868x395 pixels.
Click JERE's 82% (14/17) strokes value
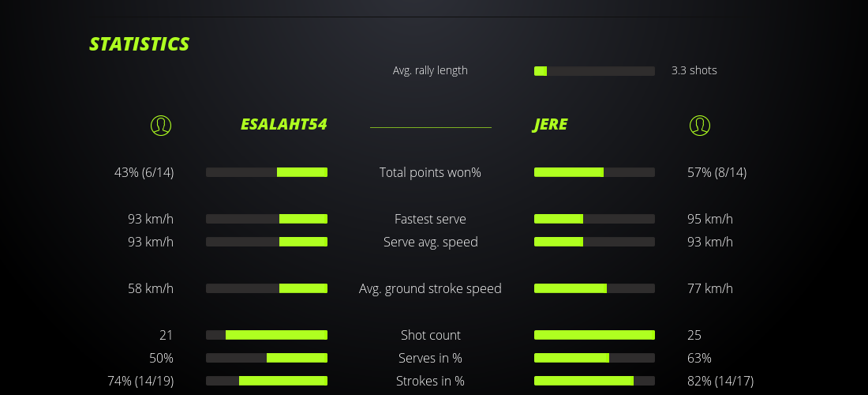coord(720,381)
